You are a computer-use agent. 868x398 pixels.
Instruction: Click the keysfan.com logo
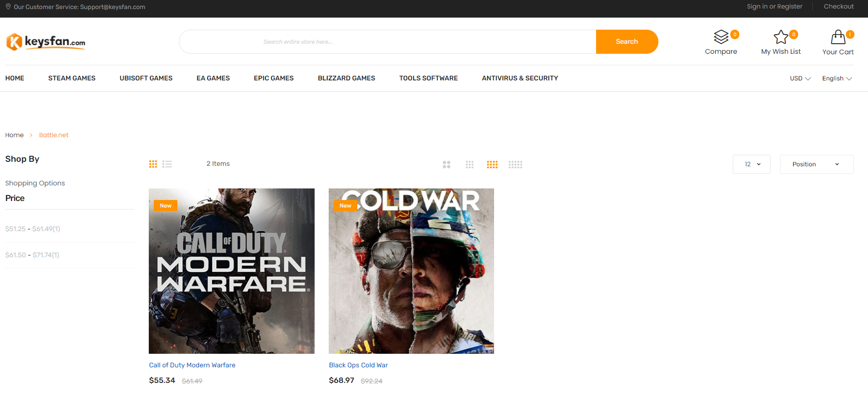[x=46, y=42]
